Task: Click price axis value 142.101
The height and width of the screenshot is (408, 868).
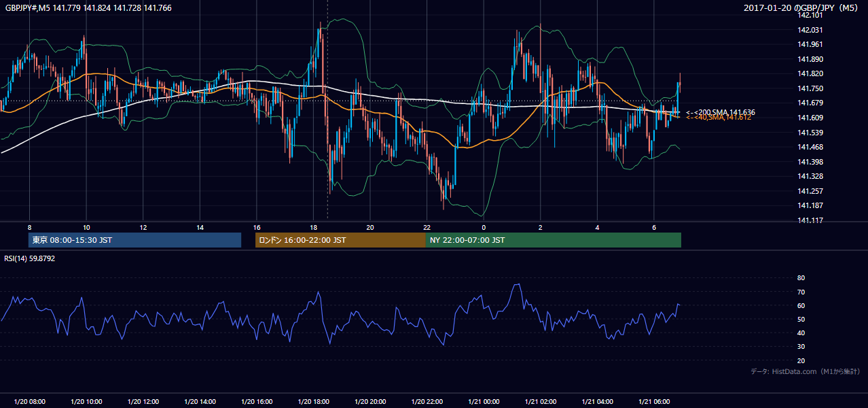Action: [810, 15]
